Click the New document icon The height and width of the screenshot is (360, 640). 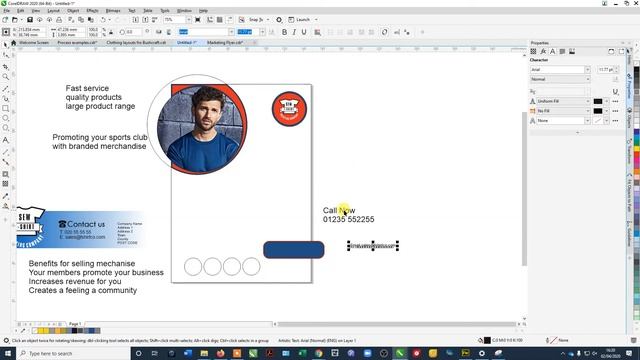[5, 20]
